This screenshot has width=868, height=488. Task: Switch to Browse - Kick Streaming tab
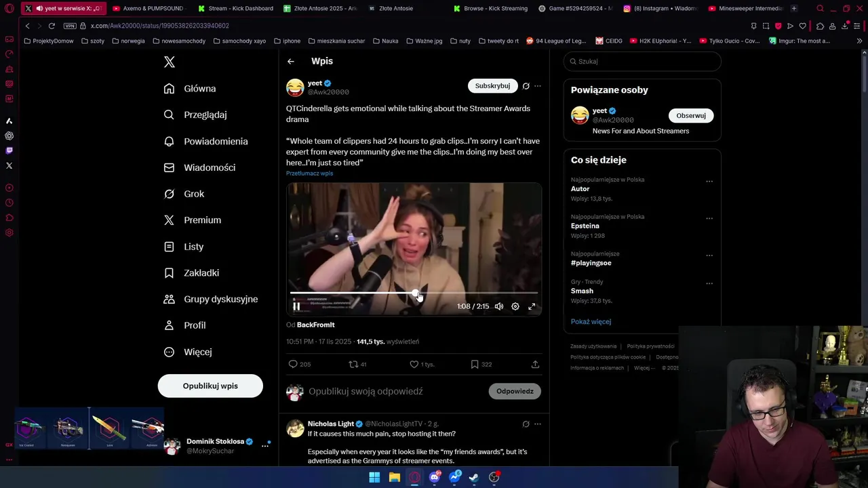(490, 8)
